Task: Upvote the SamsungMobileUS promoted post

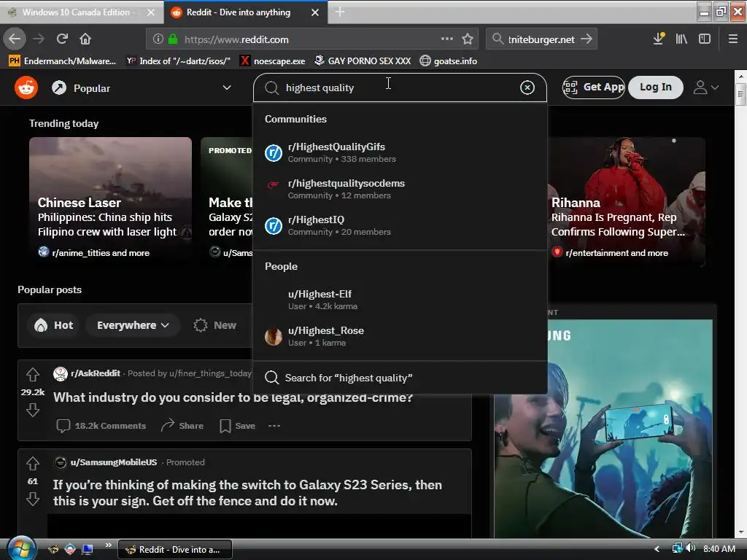Action: click(32, 463)
